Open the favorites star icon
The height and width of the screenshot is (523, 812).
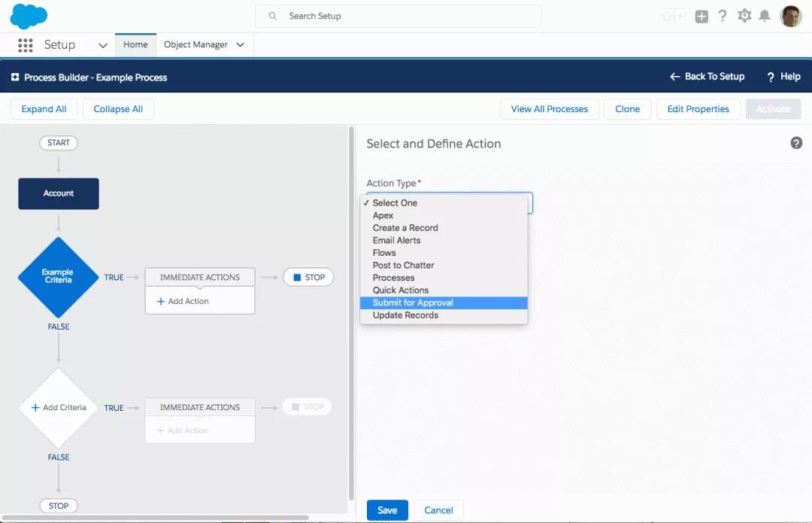point(667,17)
